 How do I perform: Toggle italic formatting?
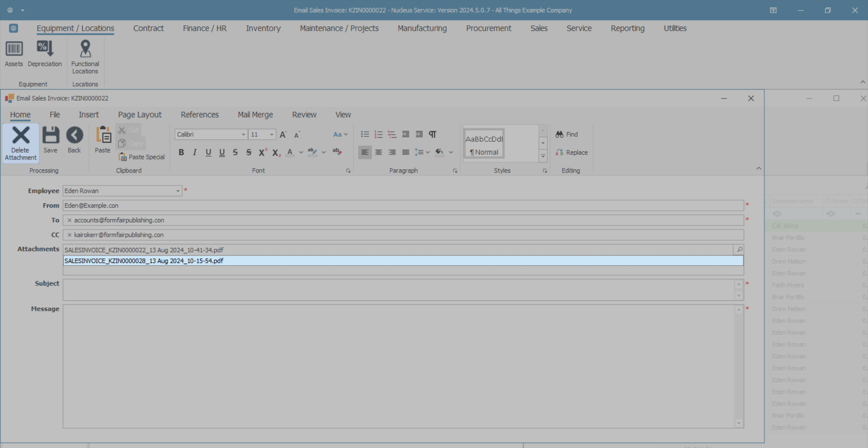tap(195, 153)
